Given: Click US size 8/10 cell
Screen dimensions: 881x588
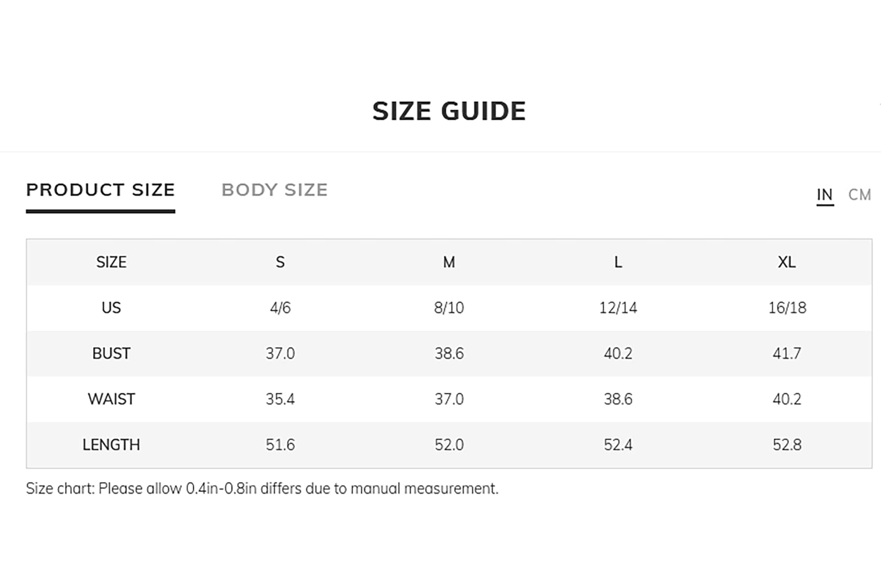Looking at the screenshot, I should point(449,308).
